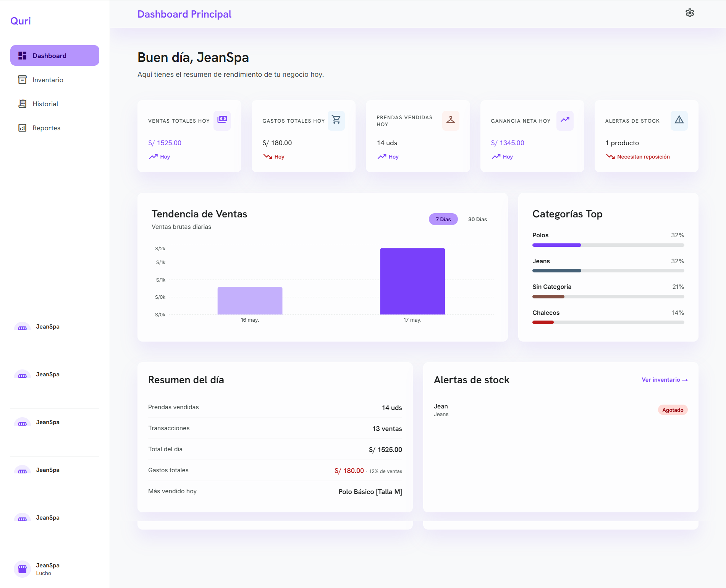Click the 'Dashboard Principal' header title

184,14
